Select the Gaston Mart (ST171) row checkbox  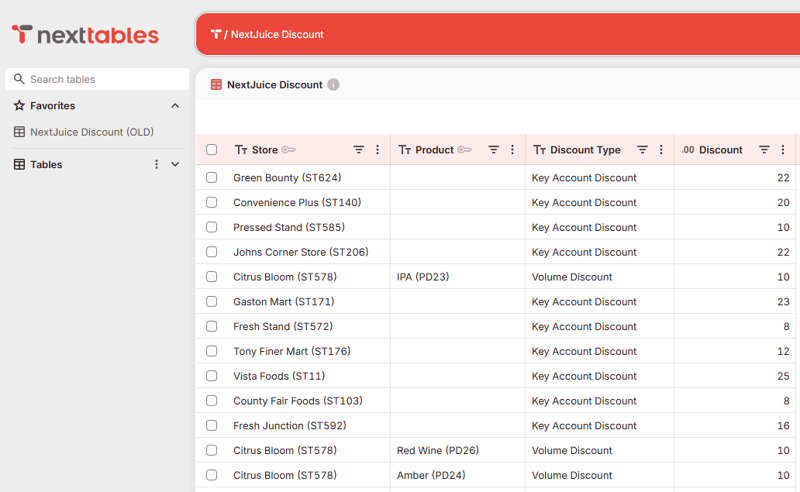click(x=211, y=301)
